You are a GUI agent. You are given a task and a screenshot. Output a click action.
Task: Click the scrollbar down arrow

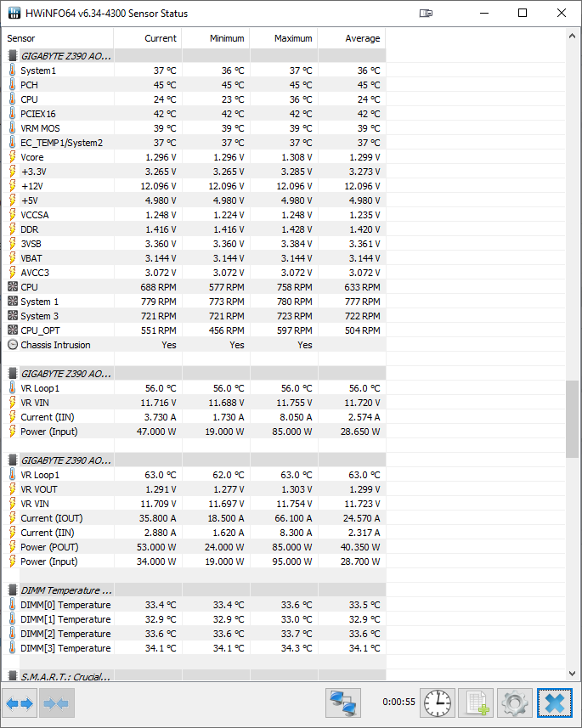tap(573, 674)
